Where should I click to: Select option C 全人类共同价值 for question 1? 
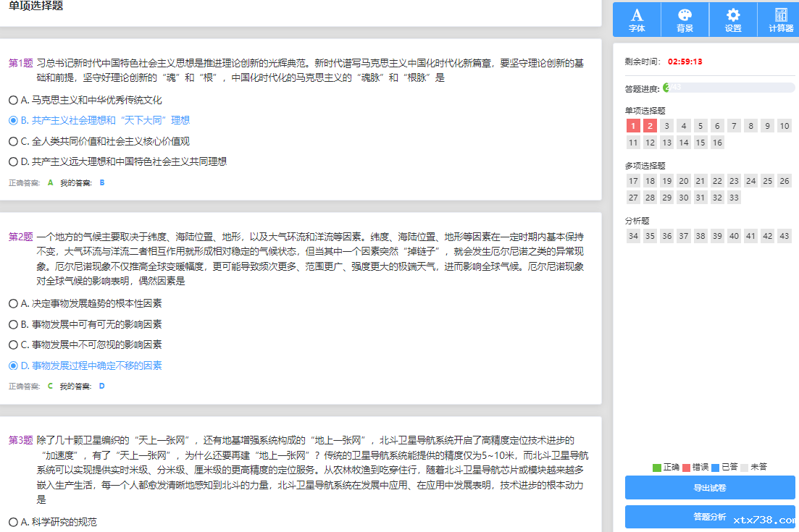(x=13, y=141)
